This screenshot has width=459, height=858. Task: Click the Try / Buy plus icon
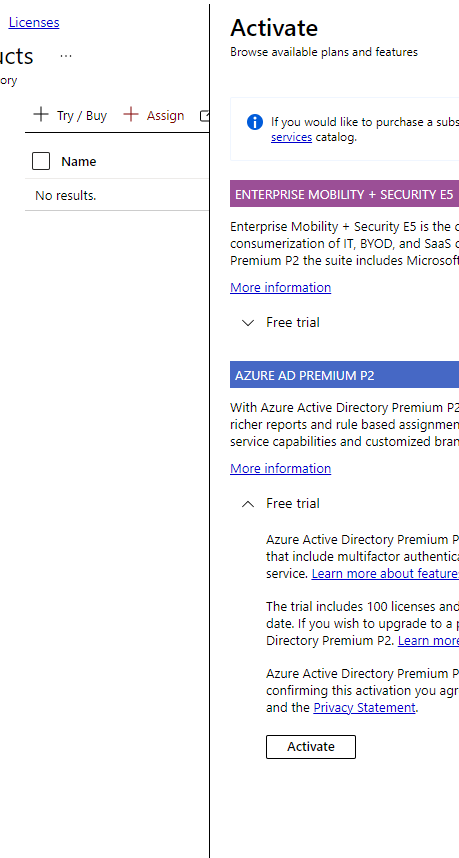[40, 115]
